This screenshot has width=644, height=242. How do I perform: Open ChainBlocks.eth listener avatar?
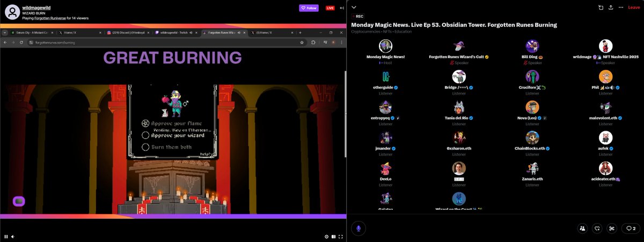pyautogui.click(x=532, y=138)
